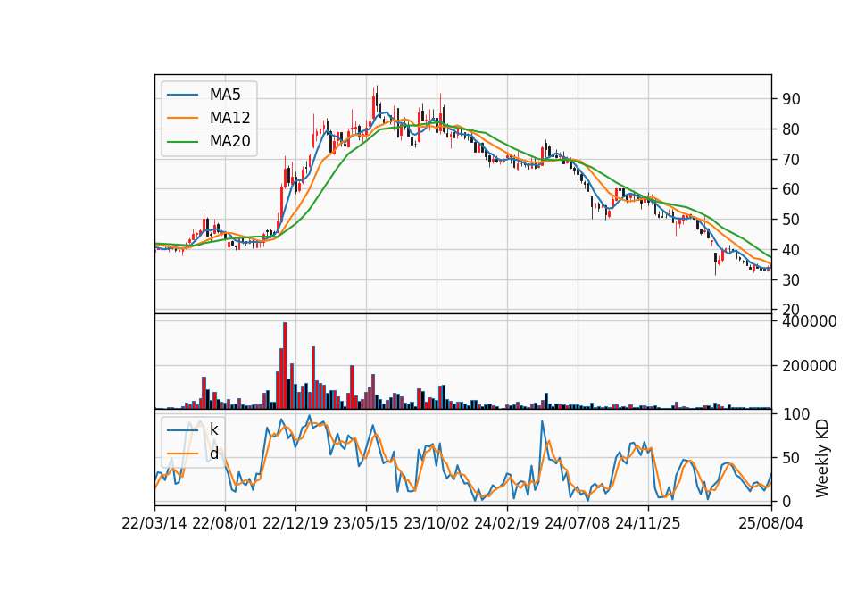Click the 50 label on KD axis
The height and width of the screenshot is (616, 857).
(x=791, y=457)
